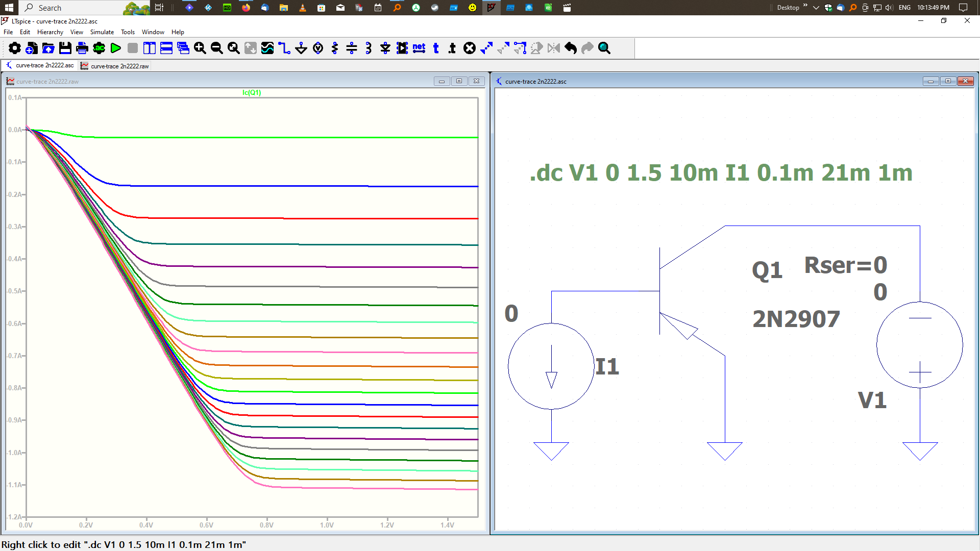Click the grayed Halt simulation button
The width and height of the screenshot is (980, 551).
coord(133,48)
